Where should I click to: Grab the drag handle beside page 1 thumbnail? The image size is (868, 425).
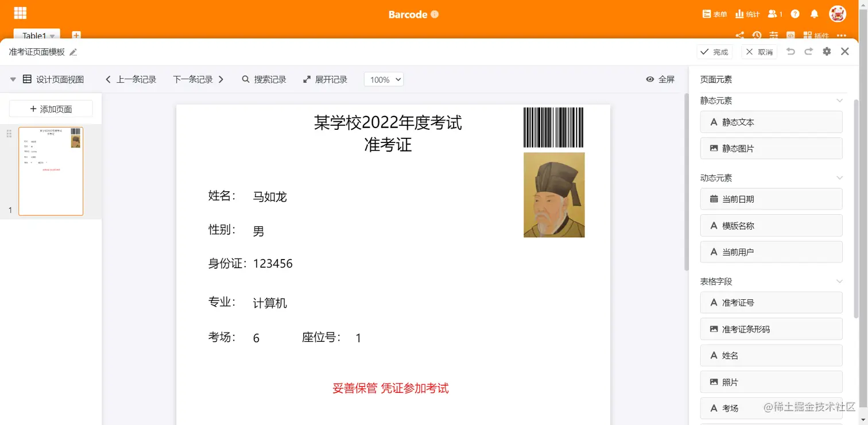click(x=9, y=134)
